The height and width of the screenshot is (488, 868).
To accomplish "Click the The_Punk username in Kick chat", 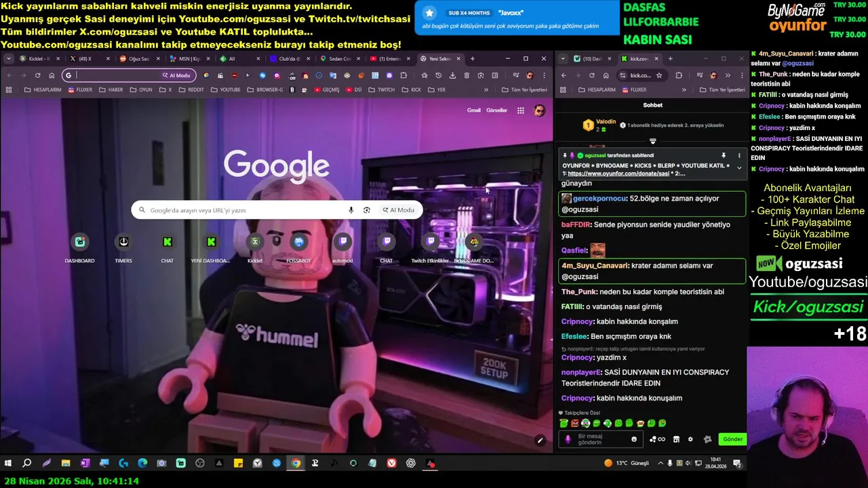I will (x=579, y=291).
